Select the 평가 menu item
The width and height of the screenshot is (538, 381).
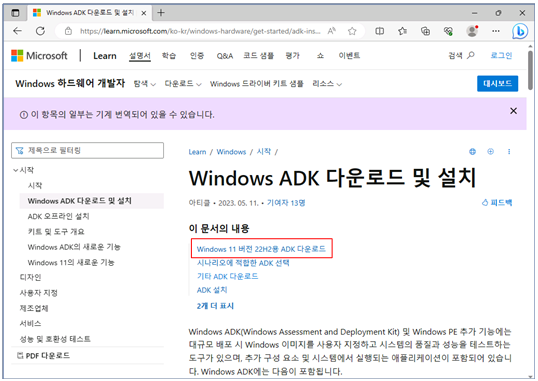click(293, 56)
